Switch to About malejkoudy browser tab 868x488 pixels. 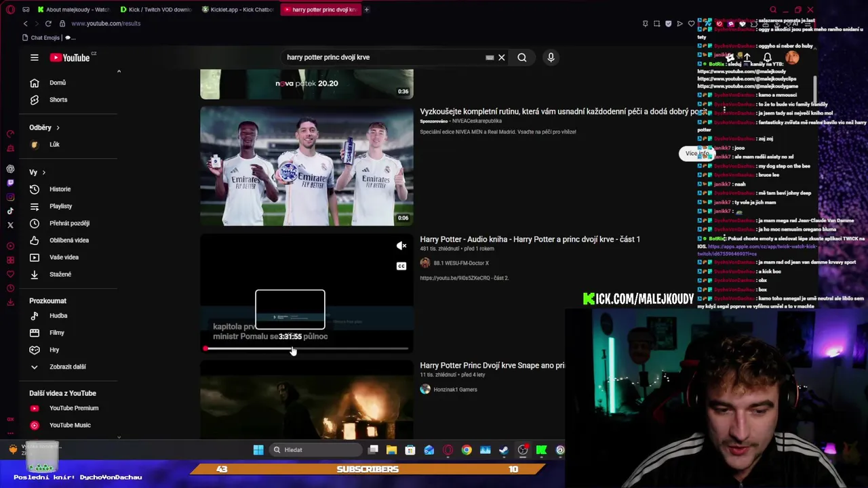point(73,9)
